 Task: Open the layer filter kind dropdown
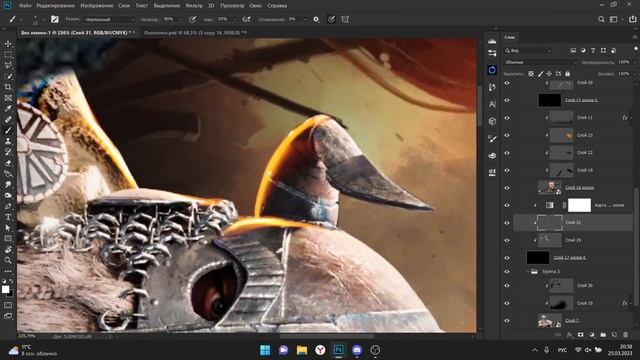[x=528, y=51]
